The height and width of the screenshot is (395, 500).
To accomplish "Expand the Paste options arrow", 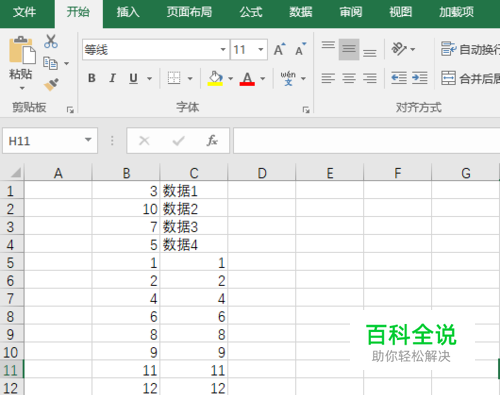I will tap(22, 88).
